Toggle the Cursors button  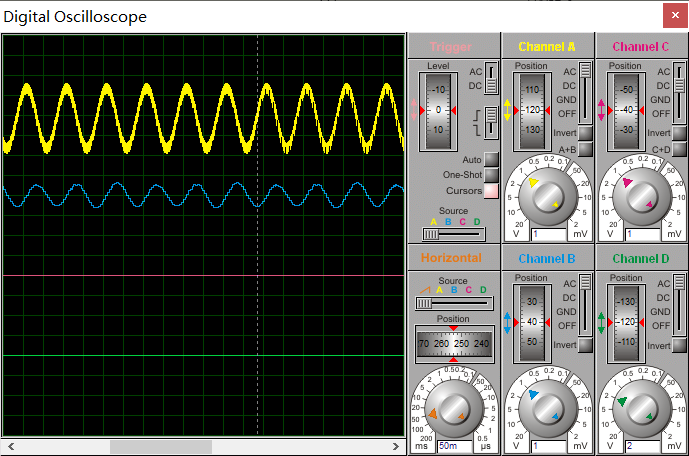pyautogui.click(x=491, y=191)
